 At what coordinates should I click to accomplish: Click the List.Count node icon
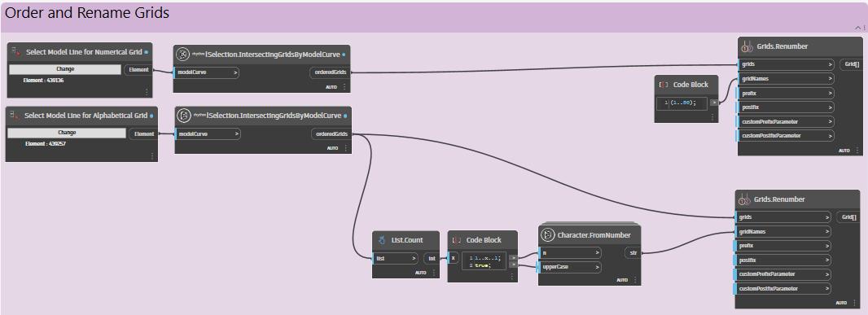[381, 240]
